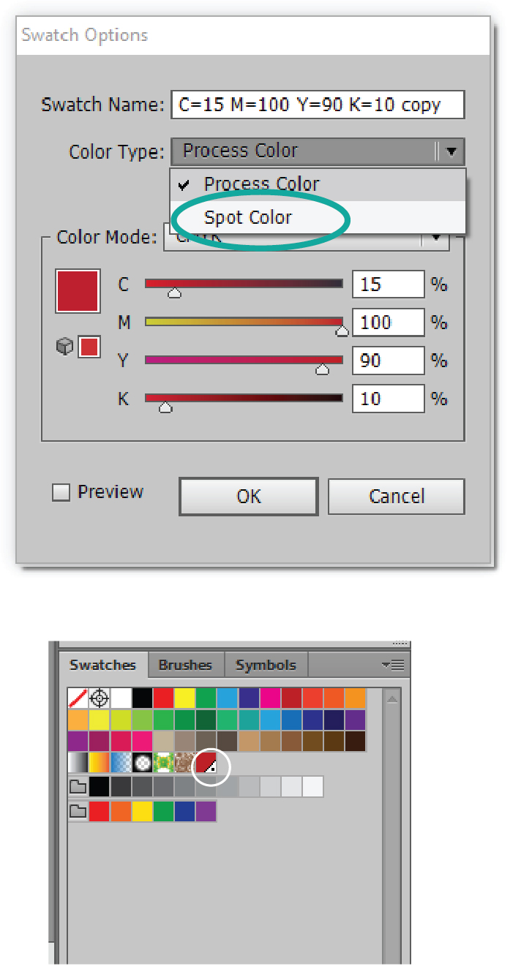Click the out-of-gamut cube warning icon

click(65, 347)
